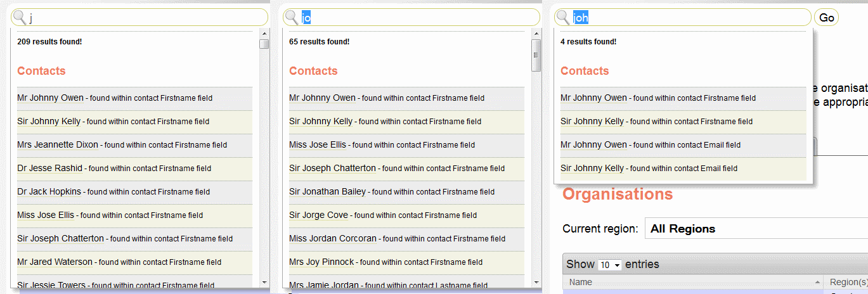868x294 pixels.
Task: Click the magnifier icon in the "joh" search box
Action: point(563,18)
